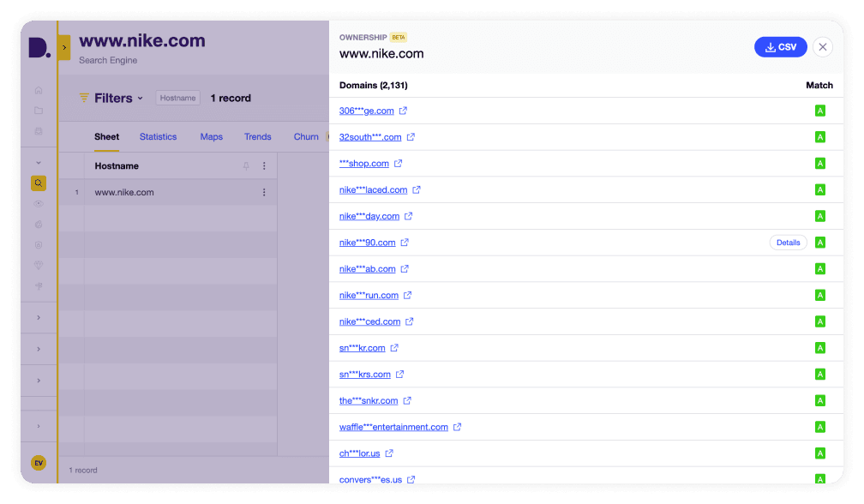Open the nike***laced.com domain link
Viewport: 864px width, 504px height.
[373, 190]
